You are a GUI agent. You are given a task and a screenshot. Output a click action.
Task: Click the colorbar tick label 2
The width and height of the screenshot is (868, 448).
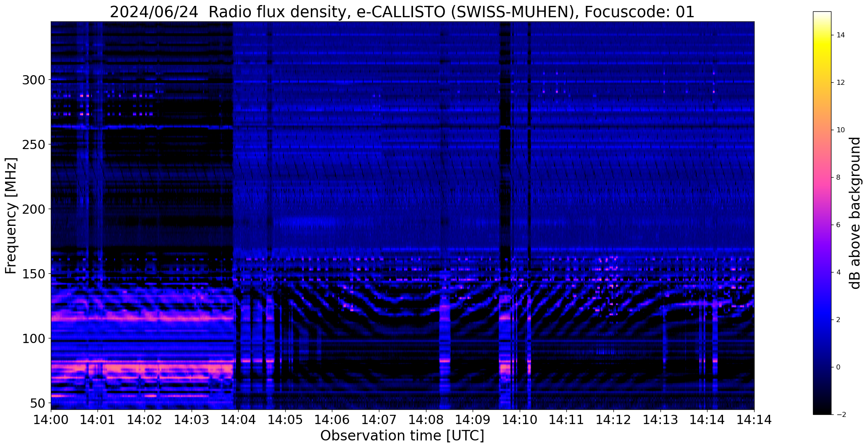(x=838, y=320)
